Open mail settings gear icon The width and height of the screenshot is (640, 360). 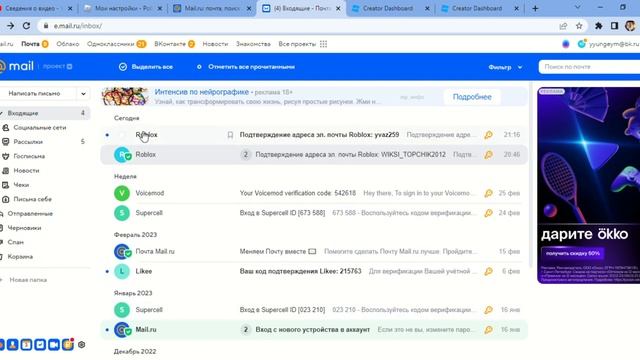pyautogui.click(x=82, y=344)
